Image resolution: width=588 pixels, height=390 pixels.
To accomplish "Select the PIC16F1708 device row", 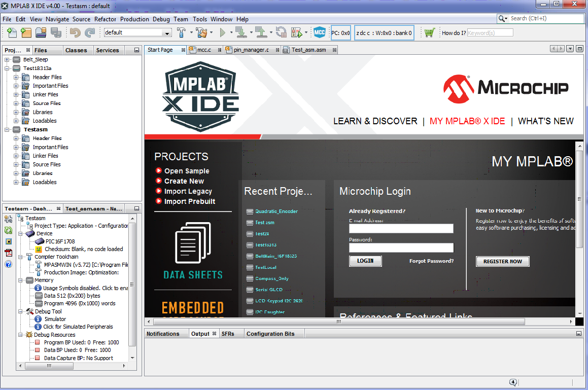I will [x=60, y=241].
